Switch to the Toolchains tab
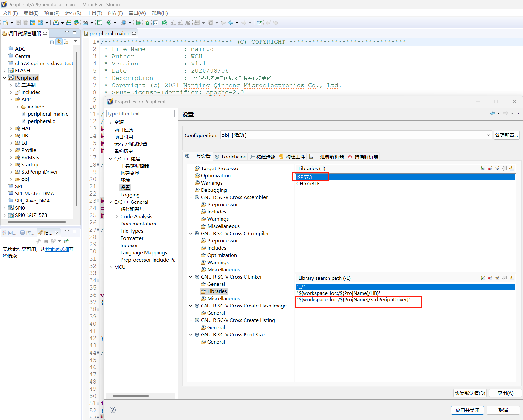523x420 pixels. pyautogui.click(x=230, y=157)
